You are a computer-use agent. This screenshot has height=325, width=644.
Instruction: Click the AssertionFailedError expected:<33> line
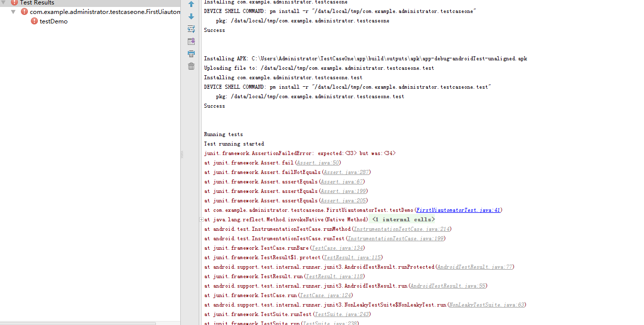coord(300,153)
